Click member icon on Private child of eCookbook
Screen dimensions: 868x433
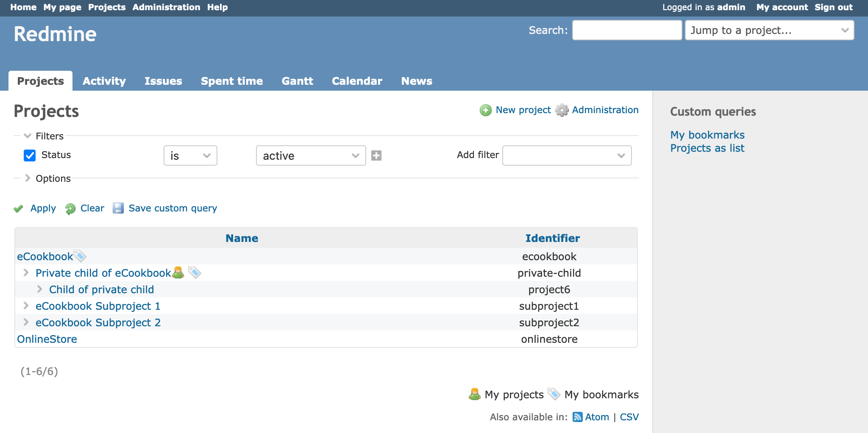click(178, 272)
